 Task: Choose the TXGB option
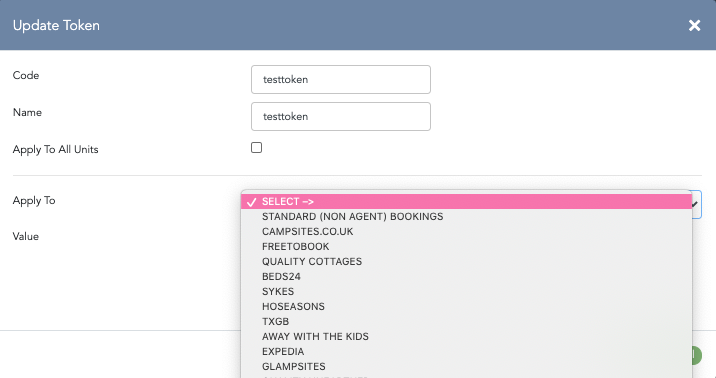point(467,322)
